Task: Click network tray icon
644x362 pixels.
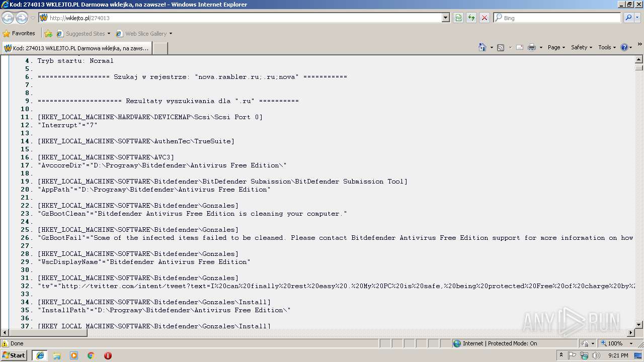Action: coord(584,355)
